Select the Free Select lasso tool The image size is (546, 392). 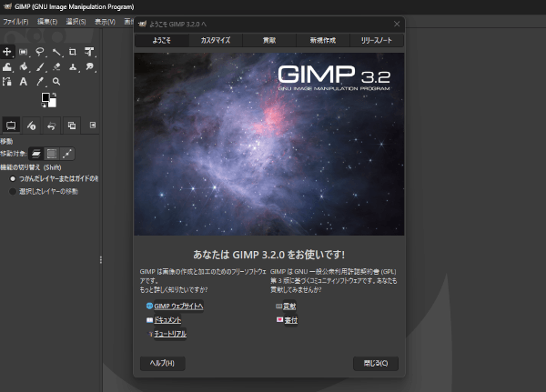coord(40,52)
